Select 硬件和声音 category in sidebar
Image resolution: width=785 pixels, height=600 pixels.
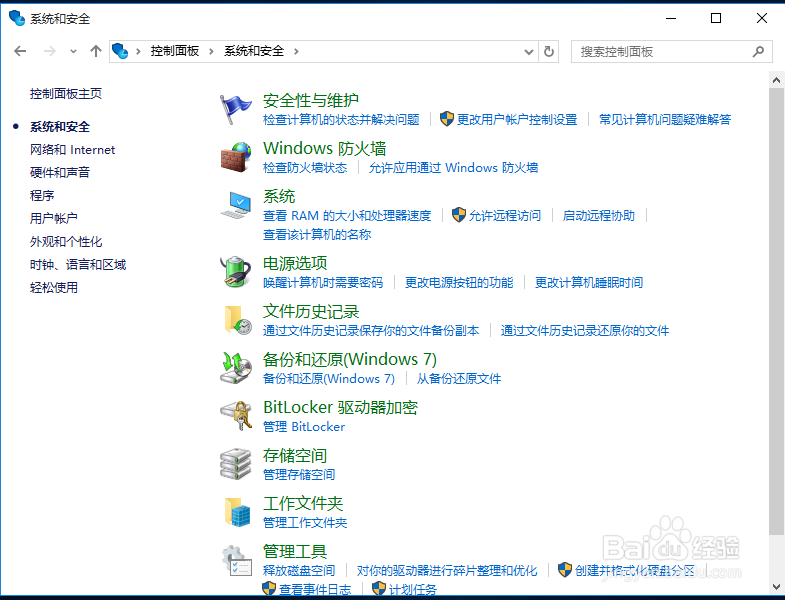[60, 172]
